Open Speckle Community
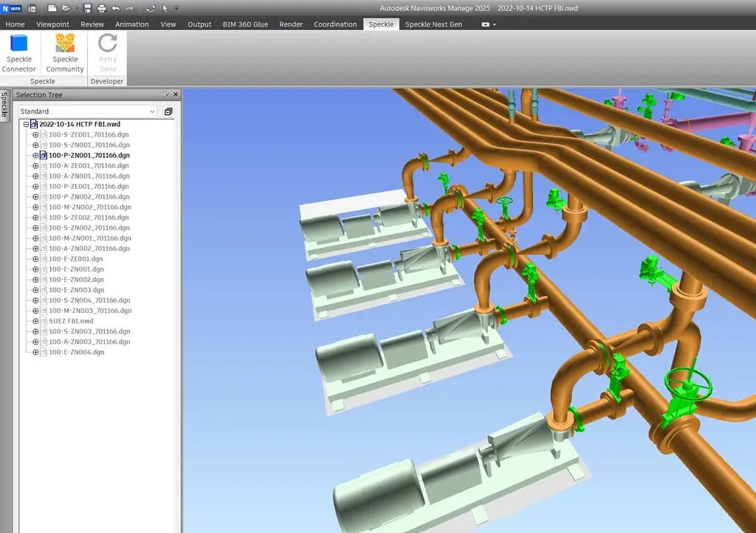The image size is (756, 533). click(65, 52)
